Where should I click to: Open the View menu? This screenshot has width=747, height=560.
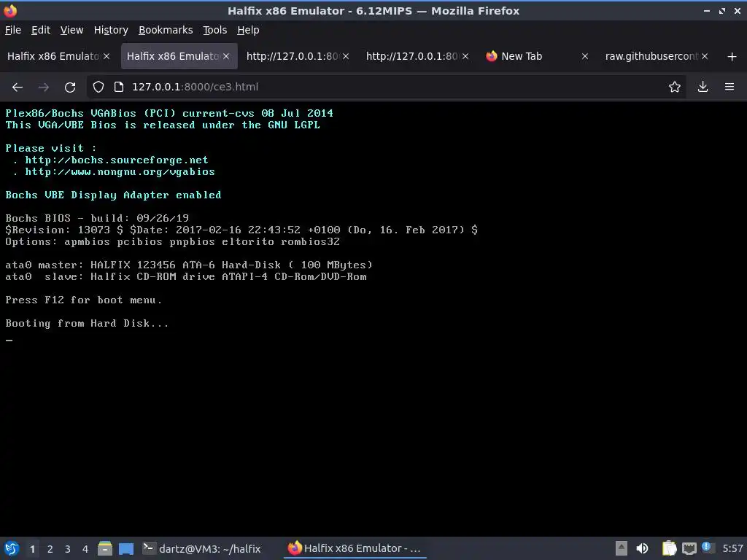tap(71, 30)
